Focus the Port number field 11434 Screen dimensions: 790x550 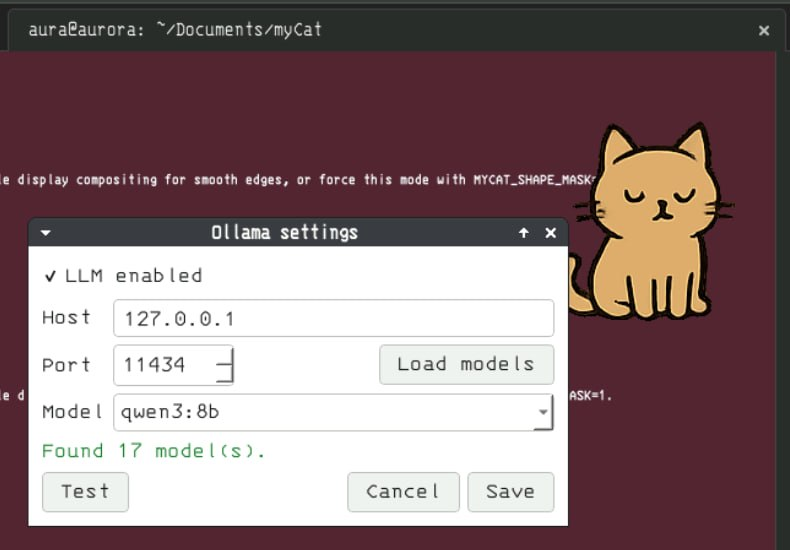pyautogui.click(x=164, y=365)
